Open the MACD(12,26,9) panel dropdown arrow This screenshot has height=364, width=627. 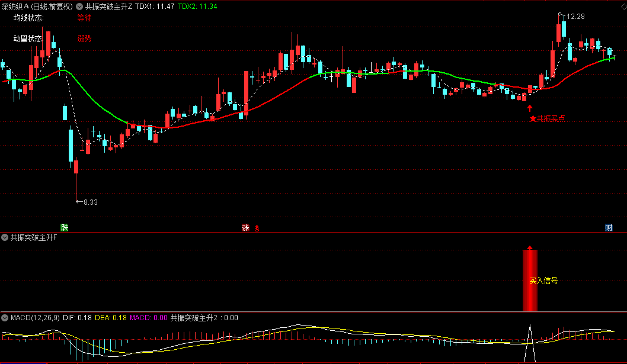[x=5, y=318]
